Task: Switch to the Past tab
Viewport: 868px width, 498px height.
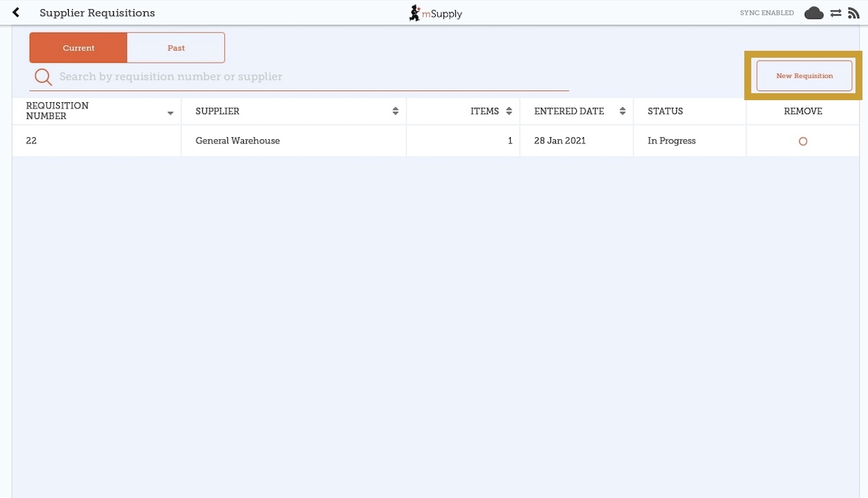Action: click(x=176, y=48)
